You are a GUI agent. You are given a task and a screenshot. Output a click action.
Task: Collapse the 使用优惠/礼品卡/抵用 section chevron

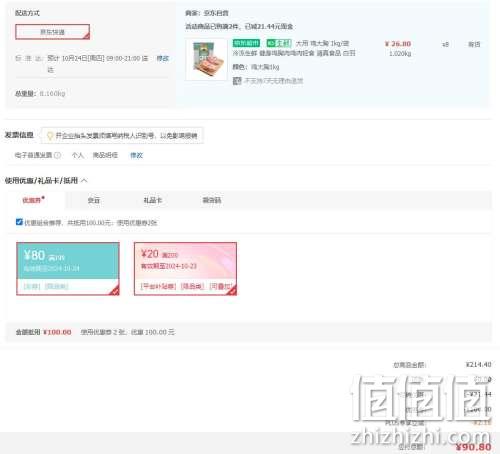(x=84, y=181)
